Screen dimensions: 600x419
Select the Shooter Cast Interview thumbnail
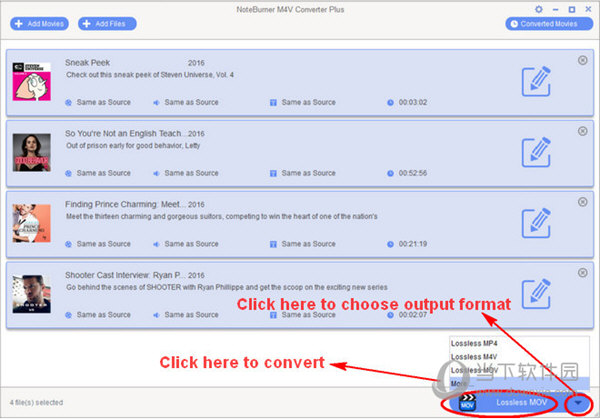pos(32,294)
